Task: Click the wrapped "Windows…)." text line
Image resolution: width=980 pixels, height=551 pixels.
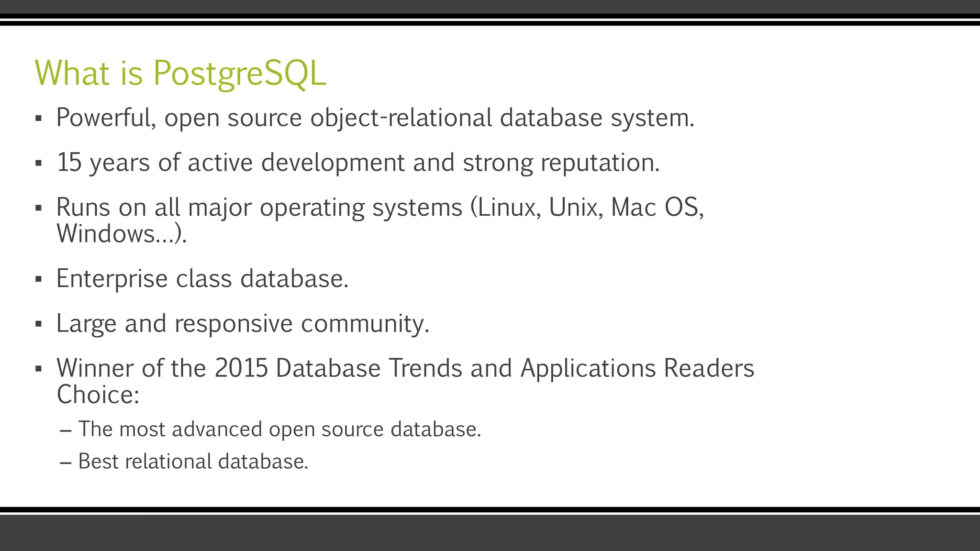Action: tap(122, 234)
